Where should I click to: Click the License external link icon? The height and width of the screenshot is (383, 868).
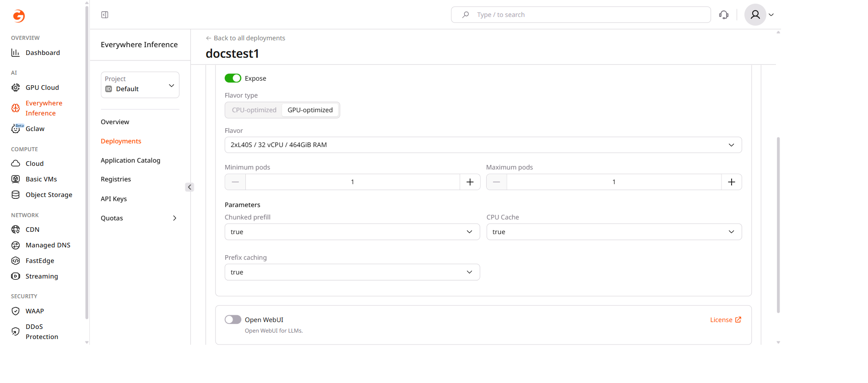pos(738,320)
